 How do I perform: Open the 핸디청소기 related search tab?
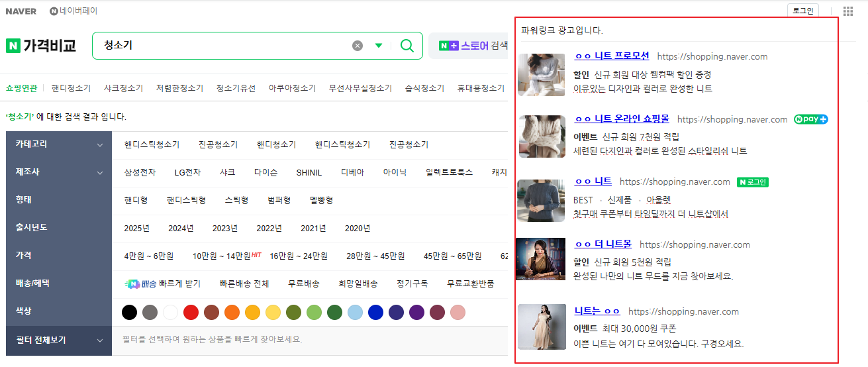(71, 88)
